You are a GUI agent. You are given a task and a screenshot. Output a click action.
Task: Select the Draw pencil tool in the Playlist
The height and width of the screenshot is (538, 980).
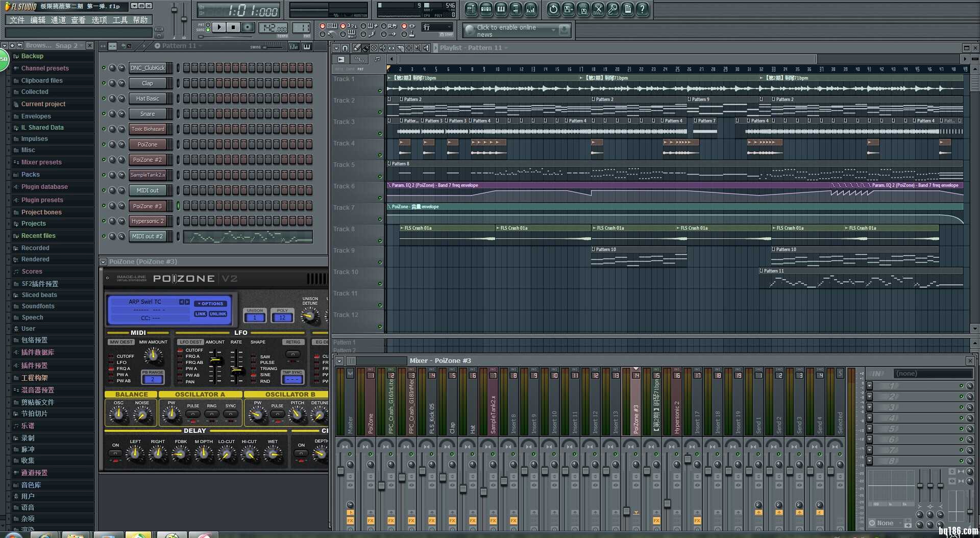click(357, 48)
